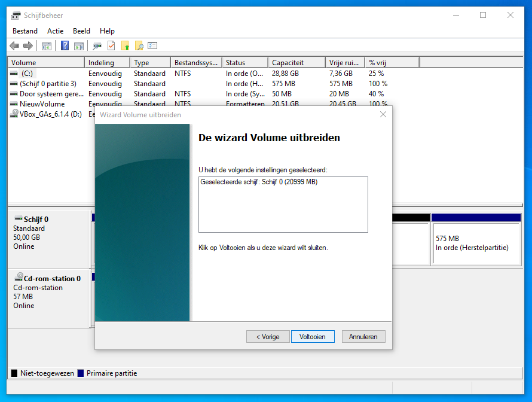
Task: Click the blue Help question mark icon
Action: 65,46
